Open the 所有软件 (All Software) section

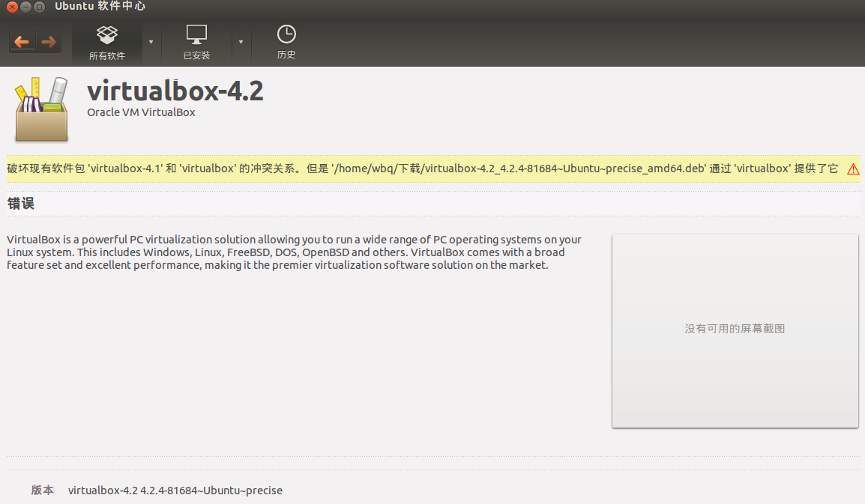107,43
